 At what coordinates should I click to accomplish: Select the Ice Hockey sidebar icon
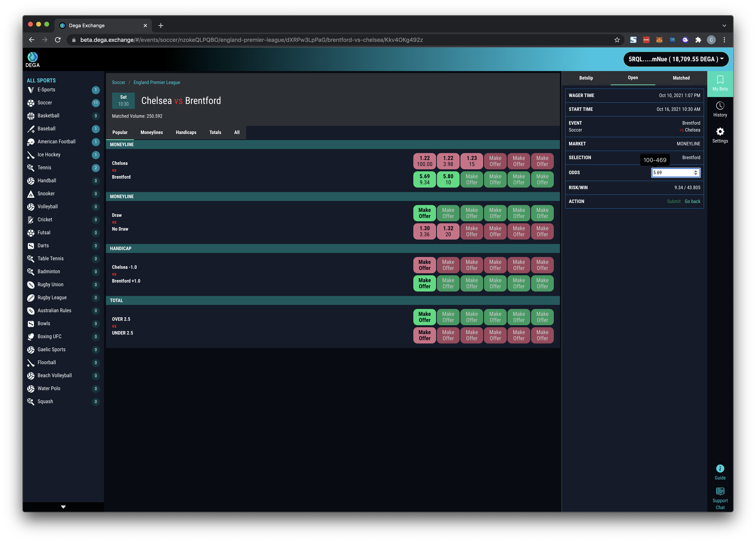coord(31,155)
